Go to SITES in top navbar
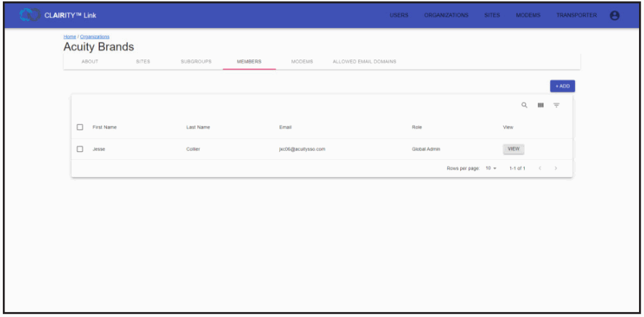Image resolution: width=644 pixels, height=317 pixels. point(492,15)
